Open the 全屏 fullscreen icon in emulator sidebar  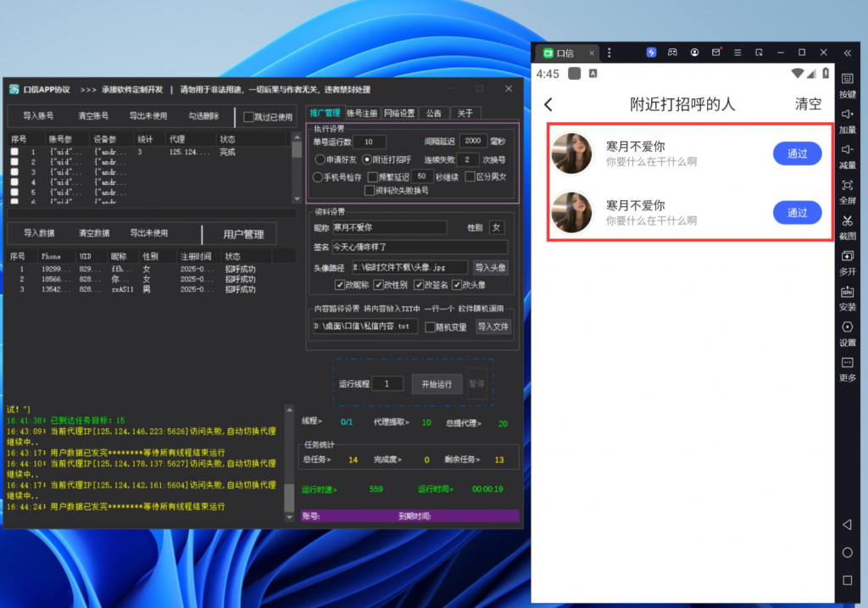tap(847, 186)
